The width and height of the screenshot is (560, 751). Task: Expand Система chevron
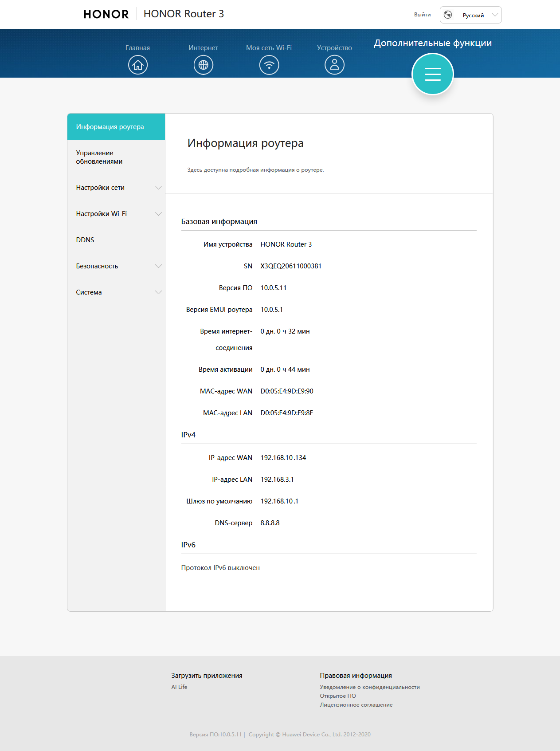(x=158, y=292)
